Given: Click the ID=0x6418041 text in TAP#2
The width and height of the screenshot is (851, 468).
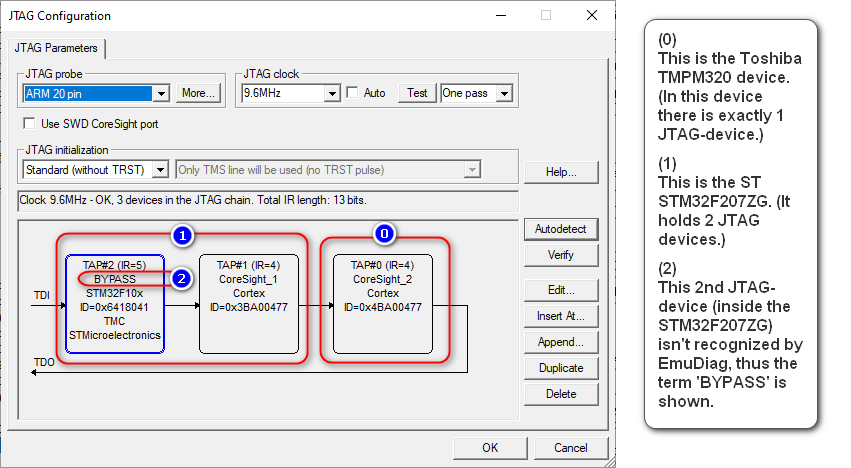Looking at the screenshot, I should point(115,307).
